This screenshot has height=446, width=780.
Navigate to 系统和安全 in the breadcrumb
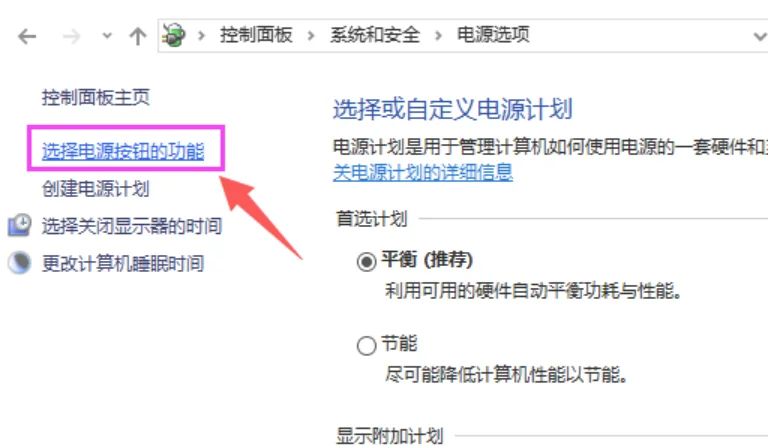[375, 35]
